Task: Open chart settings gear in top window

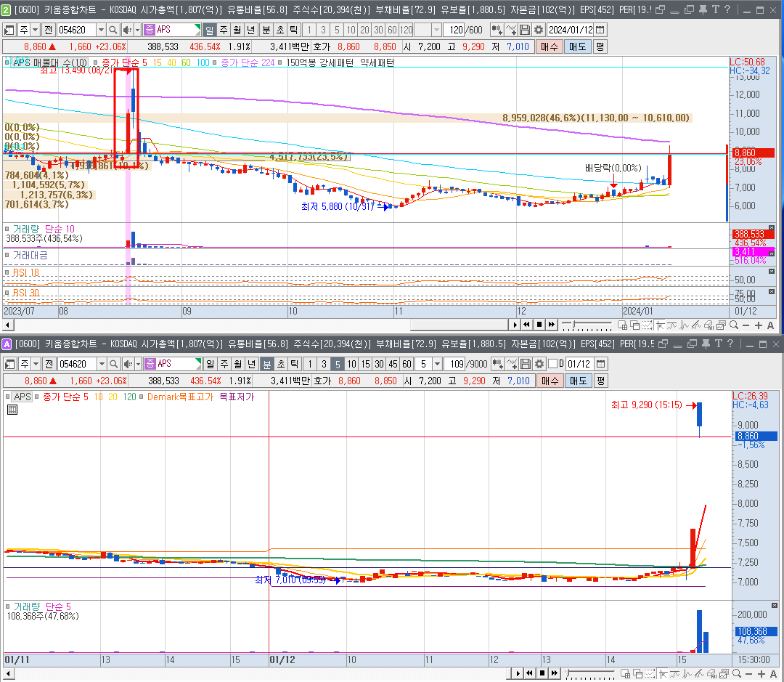Action: [x=538, y=30]
